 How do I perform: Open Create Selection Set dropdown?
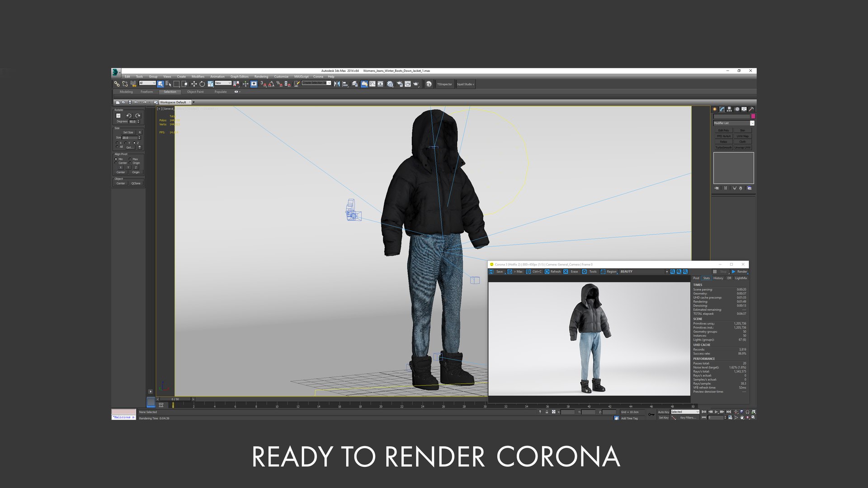tap(316, 83)
